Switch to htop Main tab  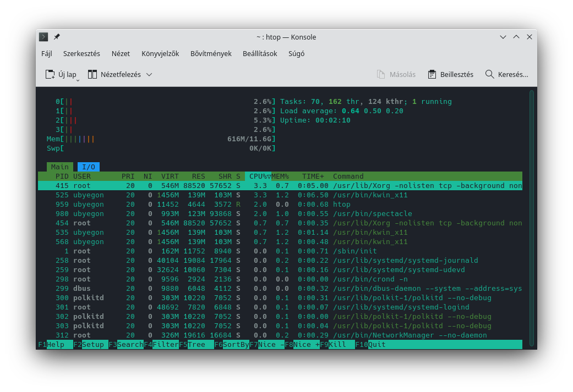click(60, 167)
